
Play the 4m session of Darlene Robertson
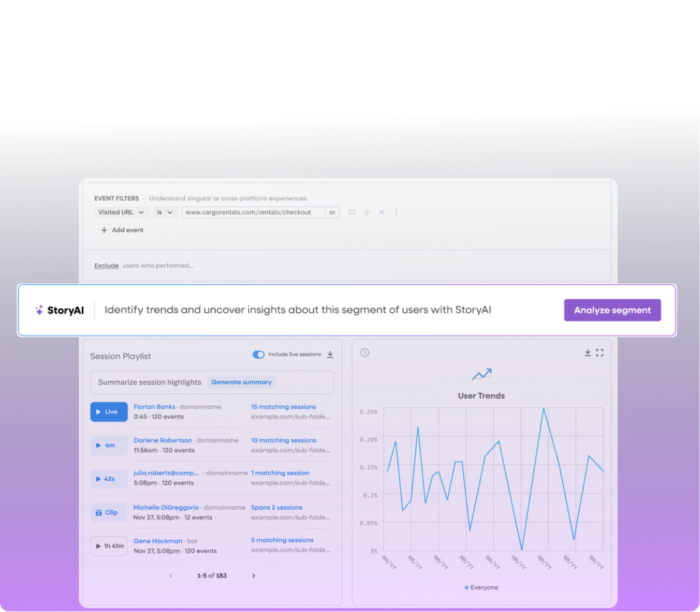coord(109,445)
